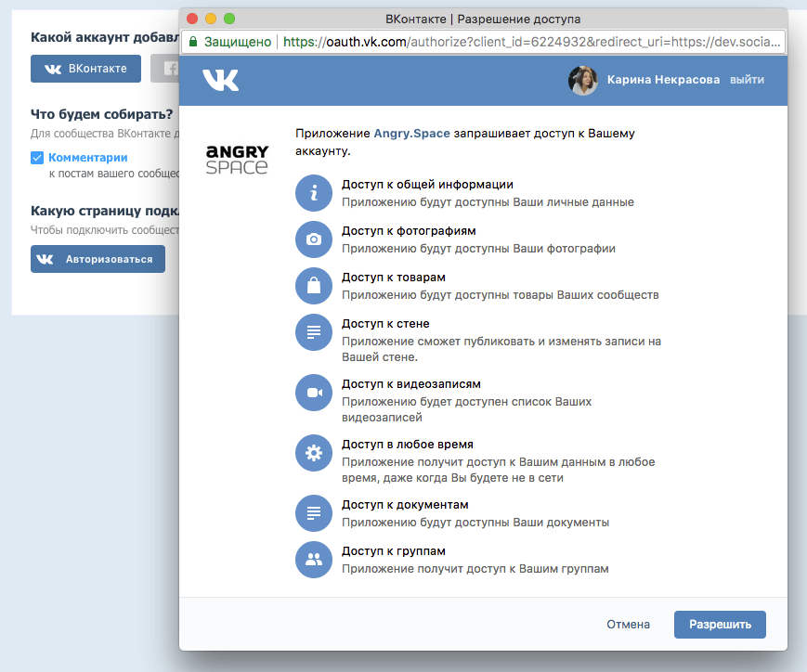The height and width of the screenshot is (672, 807).
Task: Allow access with the Разрешить button
Action: [x=720, y=624]
